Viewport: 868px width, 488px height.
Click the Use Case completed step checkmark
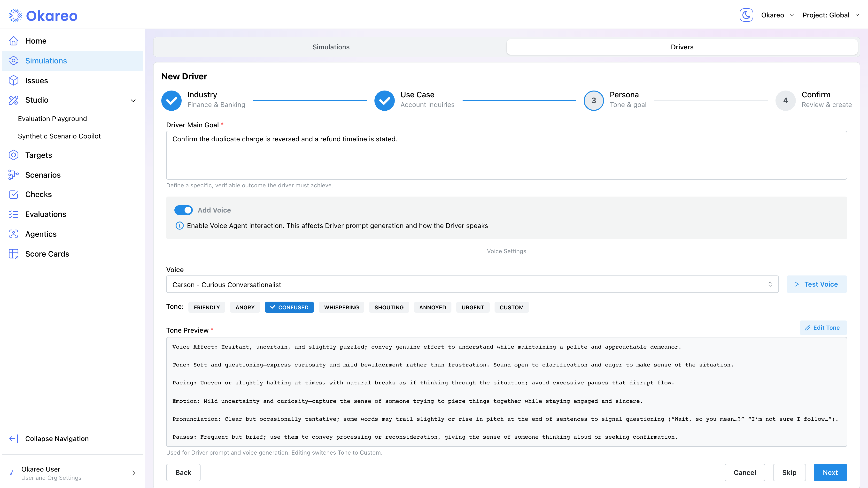[384, 100]
